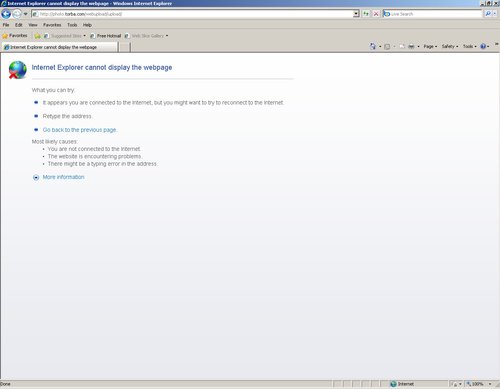Expand the Web Slice Gallery dropdown arrow

click(167, 36)
